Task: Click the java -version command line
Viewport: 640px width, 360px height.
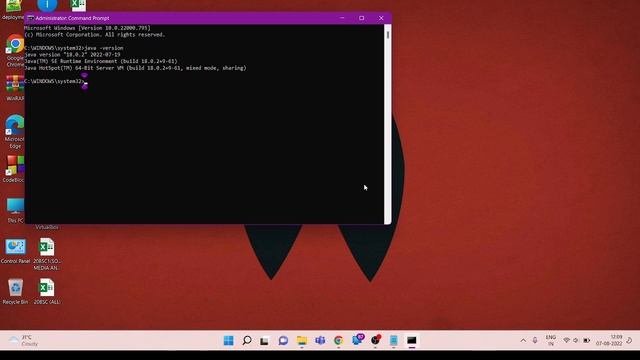Action: [74, 48]
